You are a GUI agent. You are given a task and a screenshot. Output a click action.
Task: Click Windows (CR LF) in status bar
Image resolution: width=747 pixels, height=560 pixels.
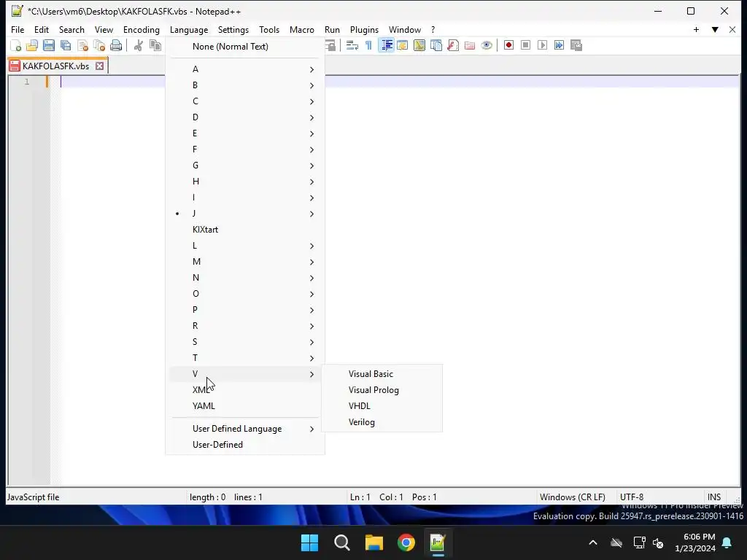572,497
